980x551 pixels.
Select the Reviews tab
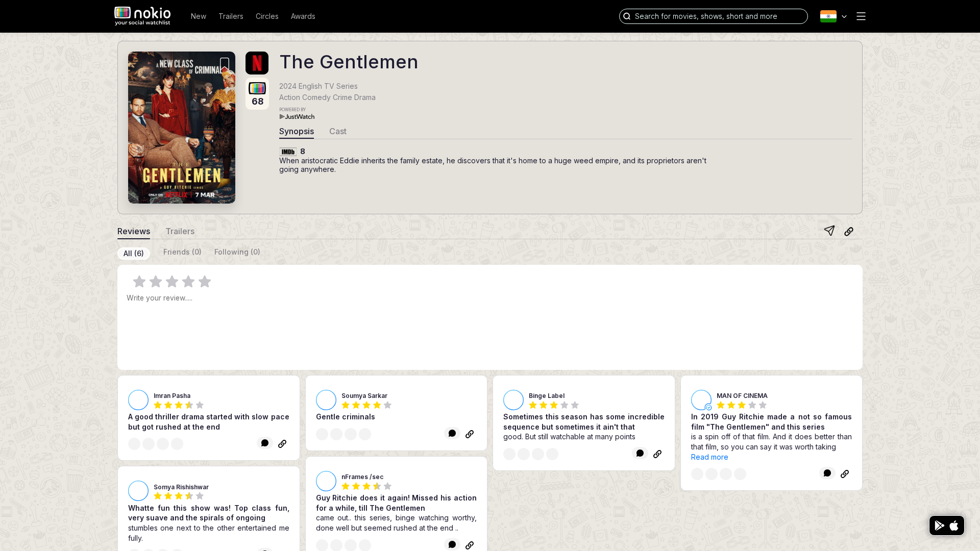[134, 232]
